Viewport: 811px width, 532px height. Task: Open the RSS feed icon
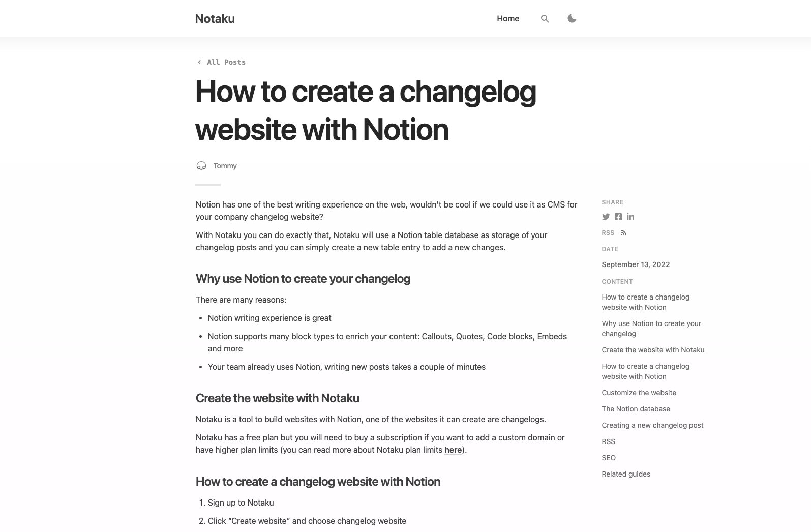(x=623, y=233)
